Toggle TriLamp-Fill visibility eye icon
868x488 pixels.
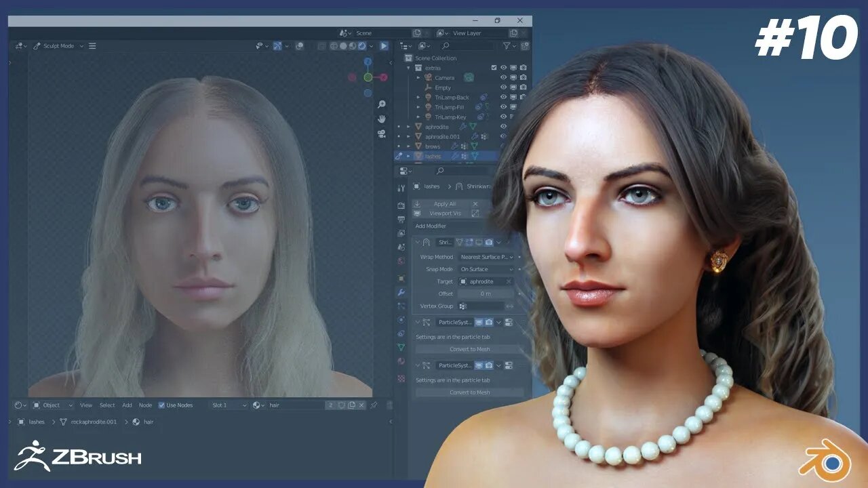tap(503, 107)
